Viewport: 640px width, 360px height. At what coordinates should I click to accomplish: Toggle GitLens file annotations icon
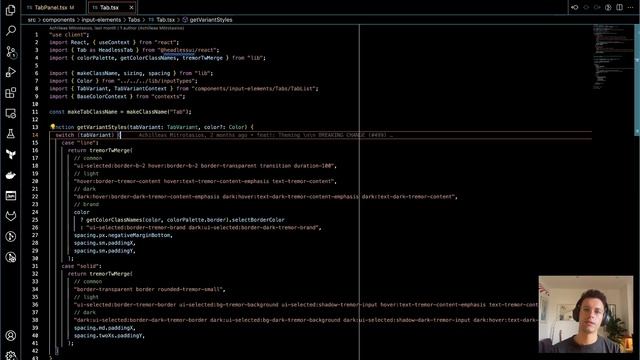pos(608,7)
